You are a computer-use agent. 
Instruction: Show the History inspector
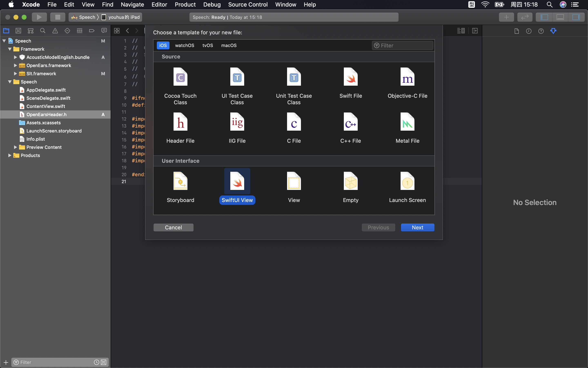point(529,31)
